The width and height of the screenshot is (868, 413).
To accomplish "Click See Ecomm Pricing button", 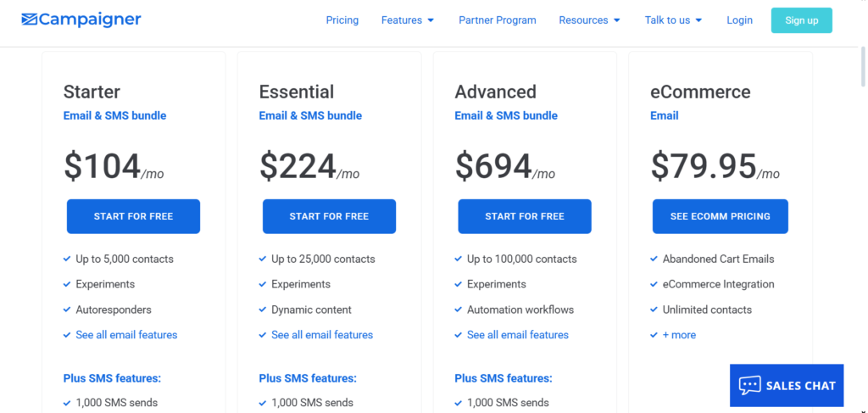I will [x=721, y=216].
